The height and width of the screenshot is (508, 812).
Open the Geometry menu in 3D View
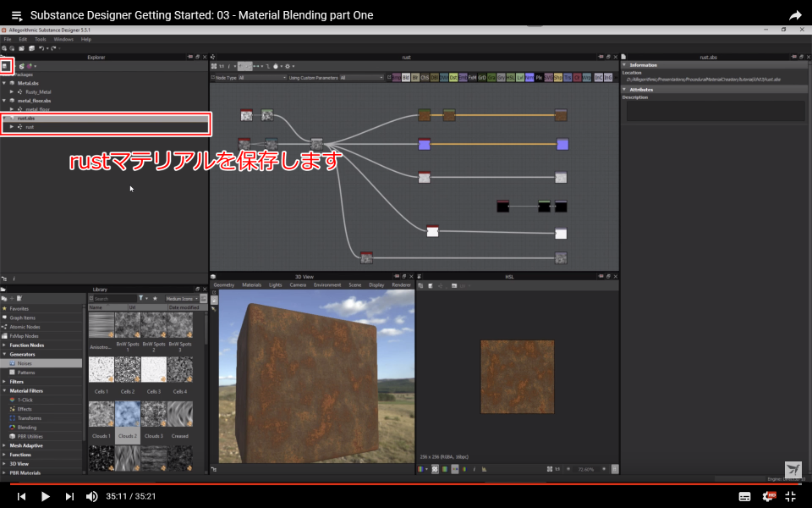[x=223, y=285]
